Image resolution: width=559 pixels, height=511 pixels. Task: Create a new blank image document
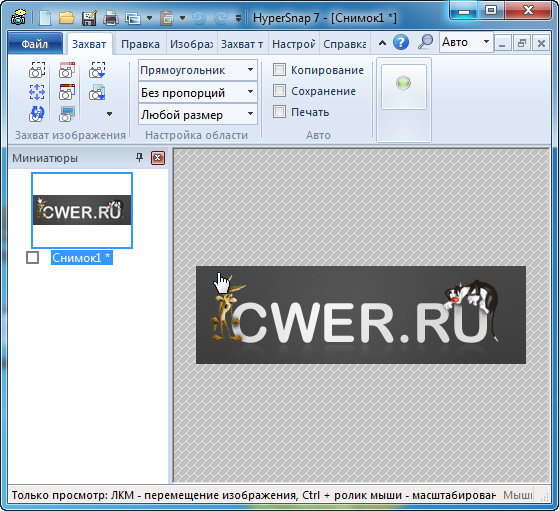(45, 17)
